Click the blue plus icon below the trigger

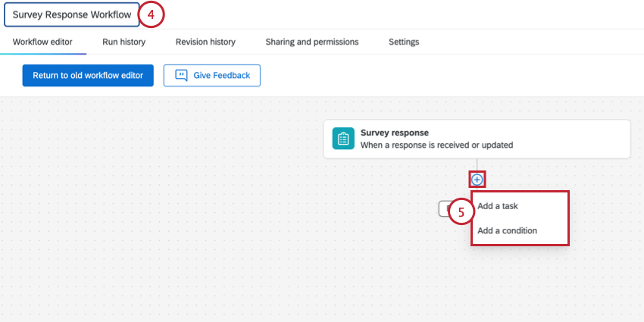(x=477, y=180)
